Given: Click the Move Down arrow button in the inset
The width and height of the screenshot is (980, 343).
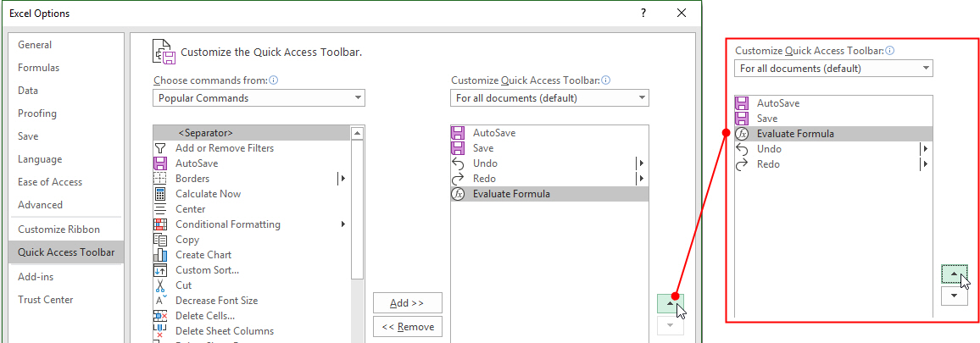Looking at the screenshot, I should (954, 295).
